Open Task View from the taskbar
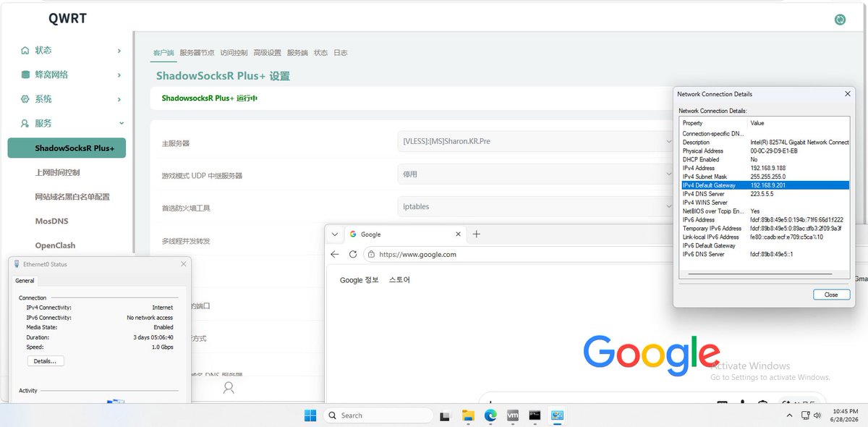This screenshot has width=868, height=427. click(446, 415)
